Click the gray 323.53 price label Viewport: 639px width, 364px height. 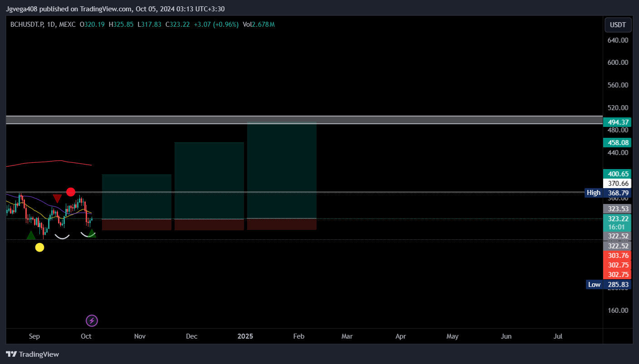click(x=618, y=209)
